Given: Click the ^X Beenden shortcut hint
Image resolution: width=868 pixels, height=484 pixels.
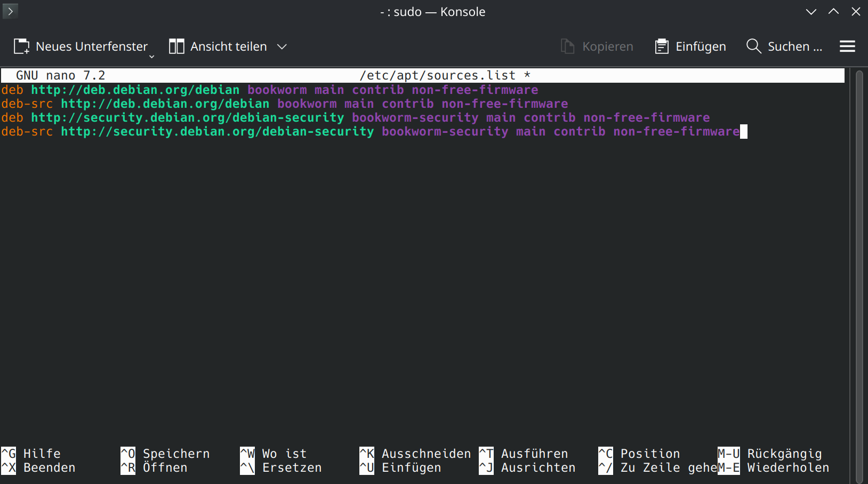Looking at the screenshot, I should coord(38,467).
